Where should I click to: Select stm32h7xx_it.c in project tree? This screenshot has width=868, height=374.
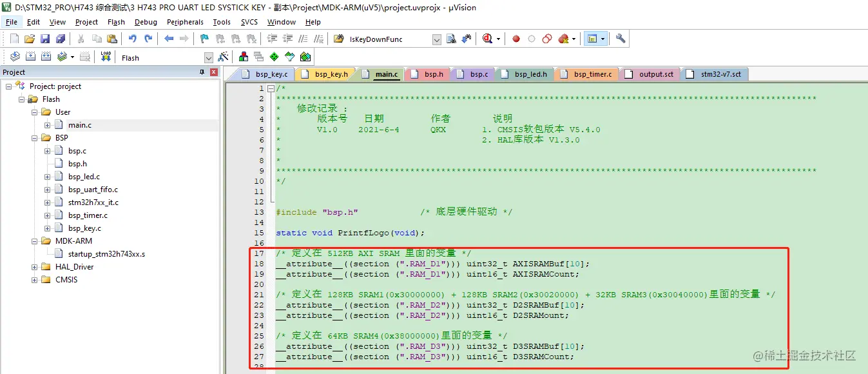[x=93, y=202]
